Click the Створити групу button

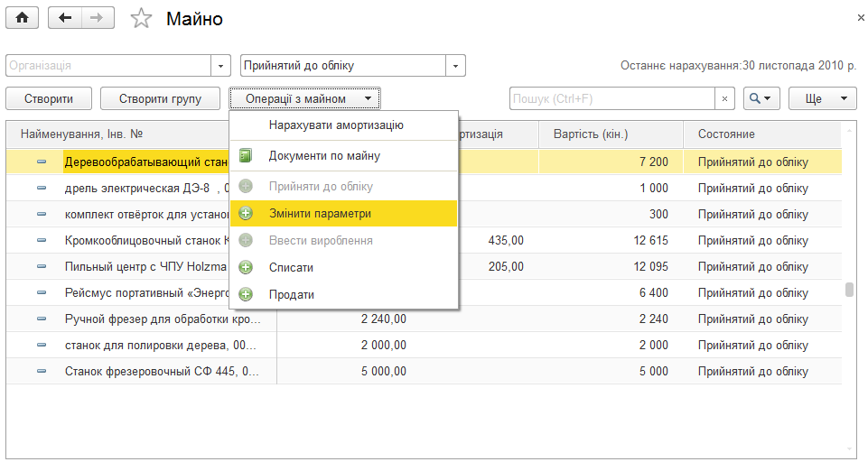coord(160,98)
